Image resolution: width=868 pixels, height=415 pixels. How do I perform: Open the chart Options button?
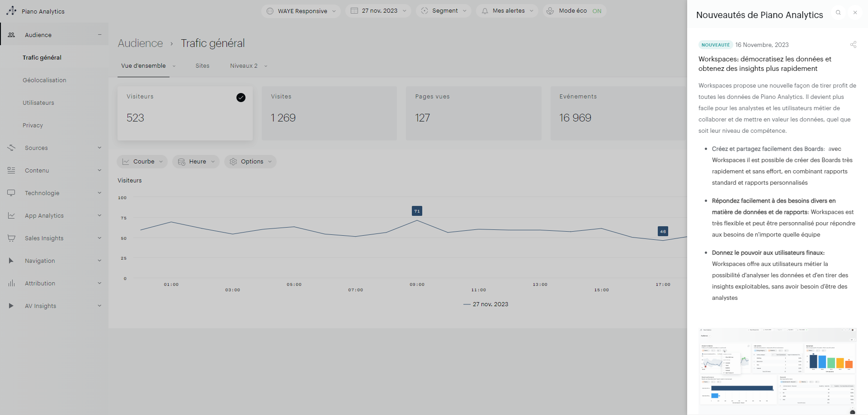250,162
